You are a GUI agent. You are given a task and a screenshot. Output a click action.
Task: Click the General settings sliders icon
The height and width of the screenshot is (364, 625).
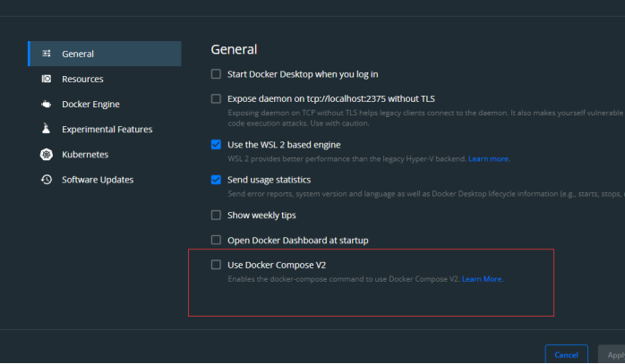pyautogui.click(x=46, y=54)
